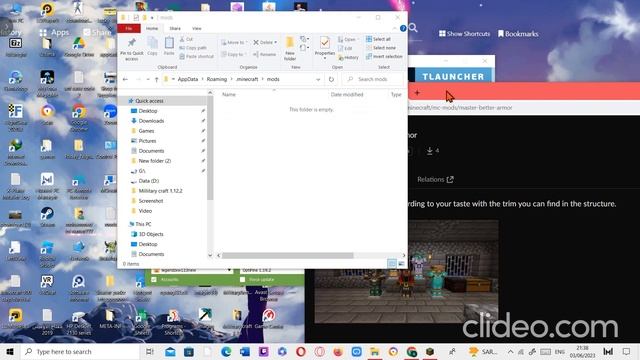This screenshot has width=640, height=360.
Task: Open History in the ribbon
Action: [348, 58]
